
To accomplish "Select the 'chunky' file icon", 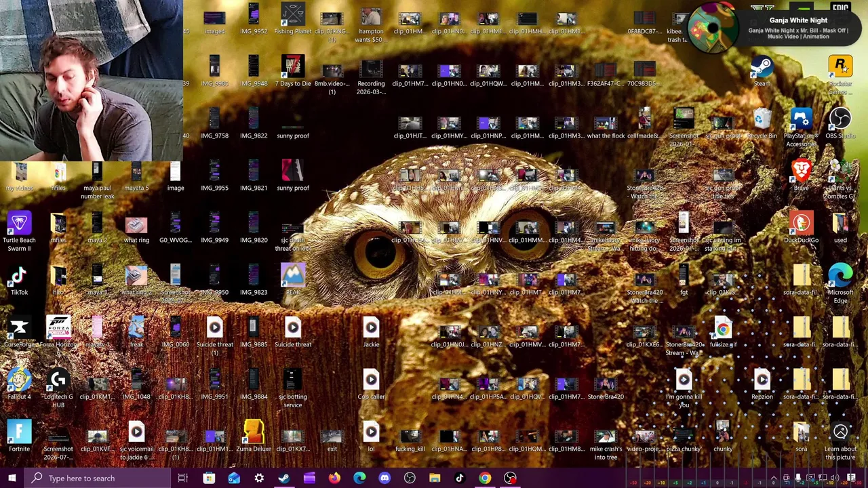I will coord(723,436).
